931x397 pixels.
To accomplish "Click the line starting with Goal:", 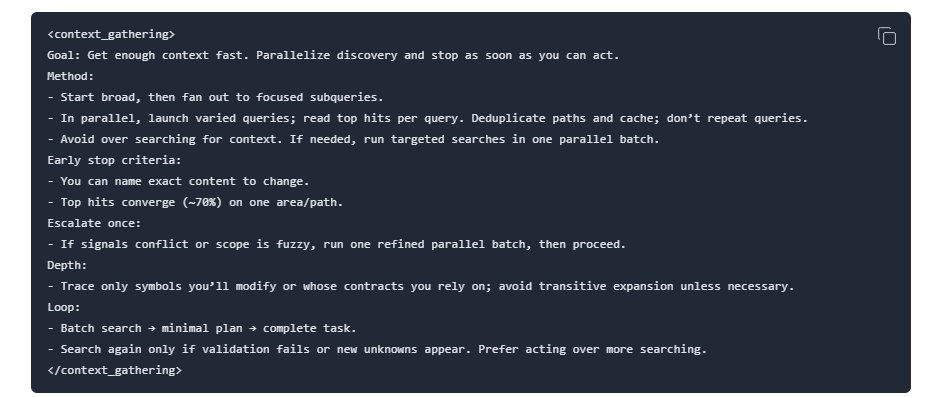I will tap(333, 55).
